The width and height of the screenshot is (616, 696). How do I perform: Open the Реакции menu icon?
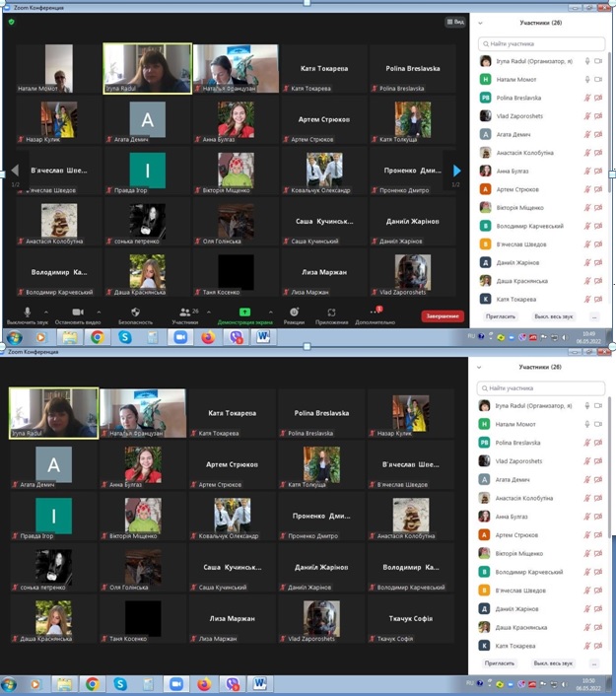pyautogui.click(x=294, y=313)
